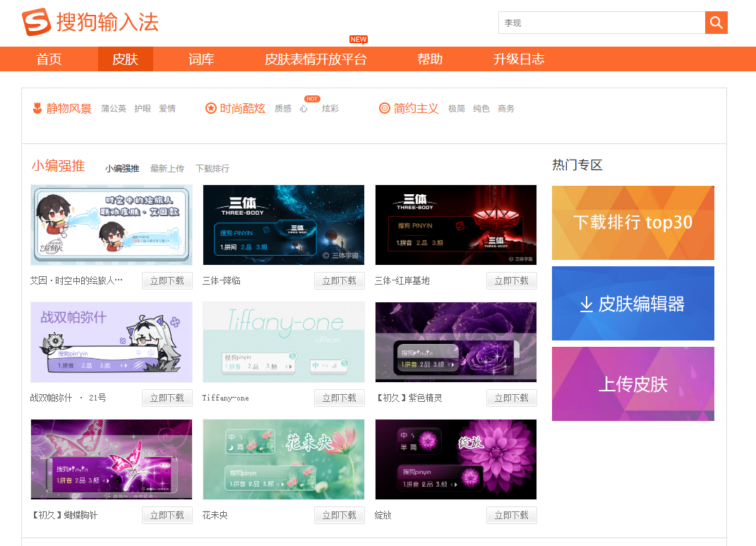Click 立即下载 for 绽放
This screenshot has height=546, width=756.
pos(512,515)
